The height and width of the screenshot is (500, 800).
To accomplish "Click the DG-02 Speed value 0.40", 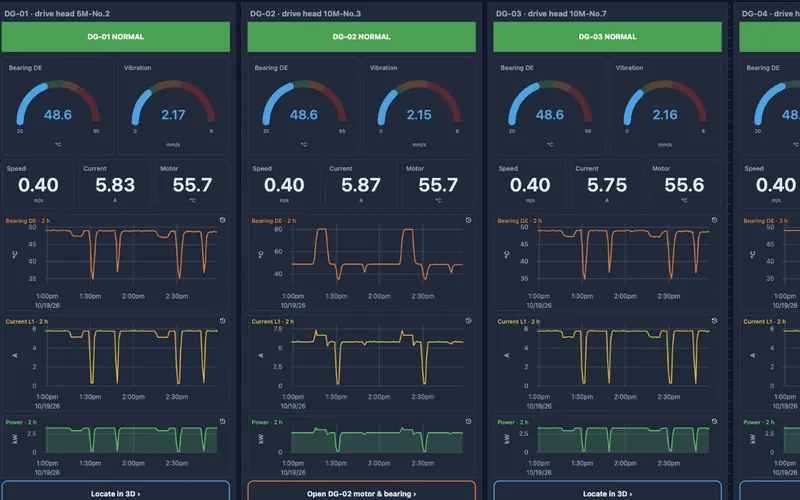I will pyautogui.click(x=284, y=185).
